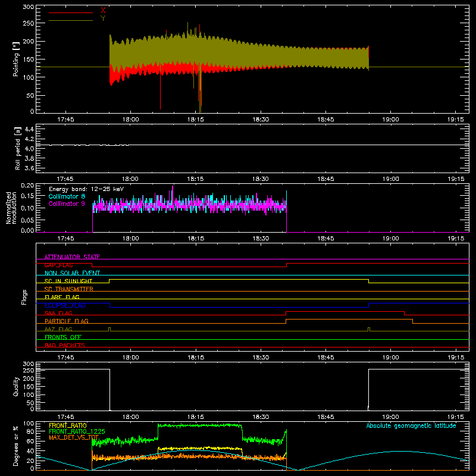This screenshot has width=476, height=476.
Task: Click the SAA_FLAG label
Action: point(58,313)
